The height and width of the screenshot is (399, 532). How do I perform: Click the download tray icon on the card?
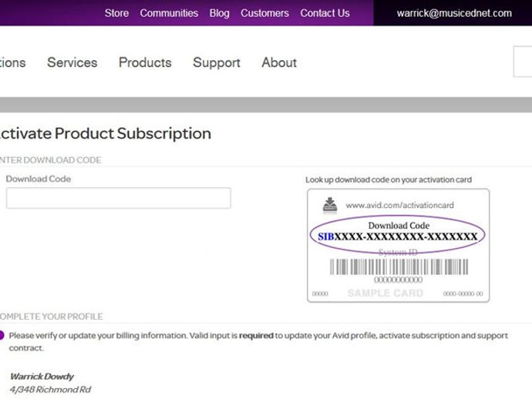point(330,206)
